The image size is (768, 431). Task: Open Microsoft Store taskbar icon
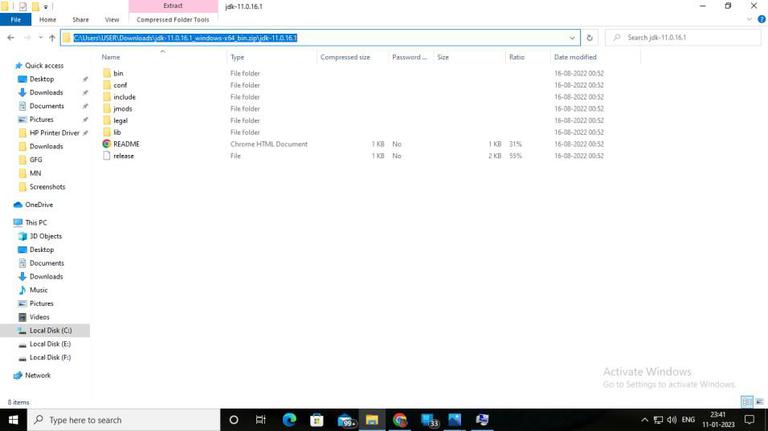[316, 420]
